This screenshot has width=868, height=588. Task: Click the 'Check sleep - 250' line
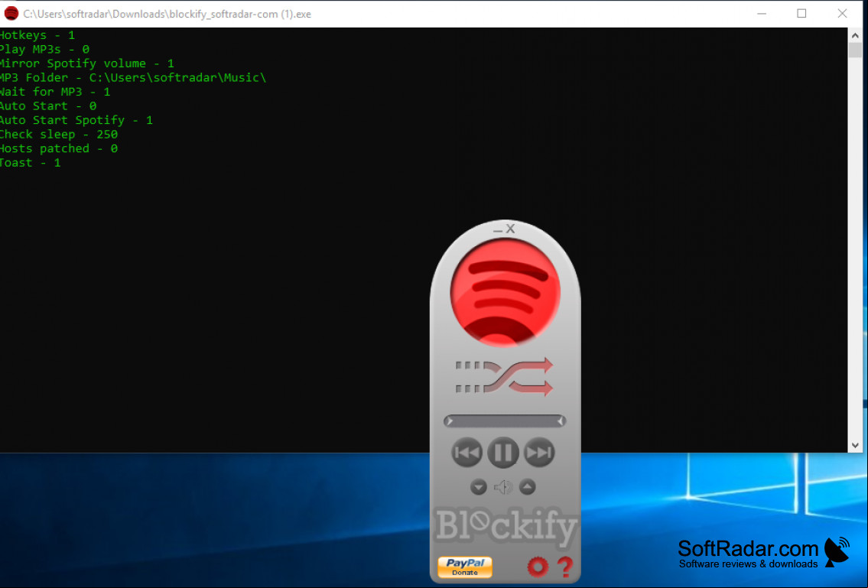59,135
